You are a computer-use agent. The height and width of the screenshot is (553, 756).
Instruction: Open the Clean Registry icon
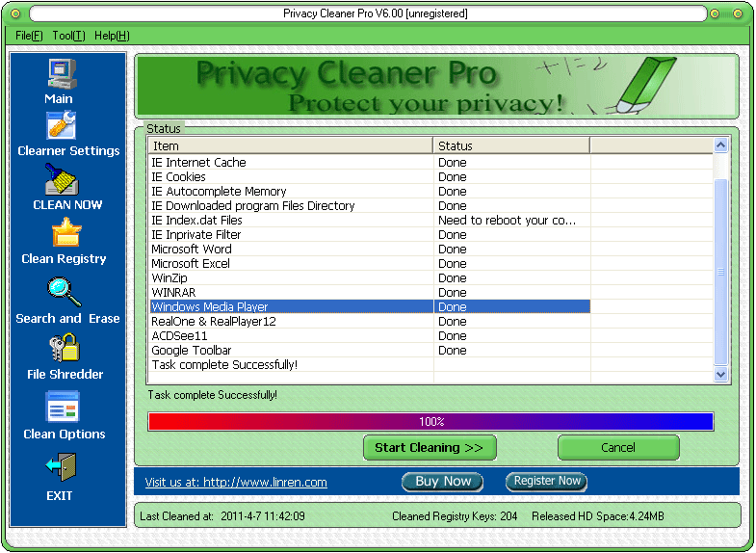[x=65, y=234]
